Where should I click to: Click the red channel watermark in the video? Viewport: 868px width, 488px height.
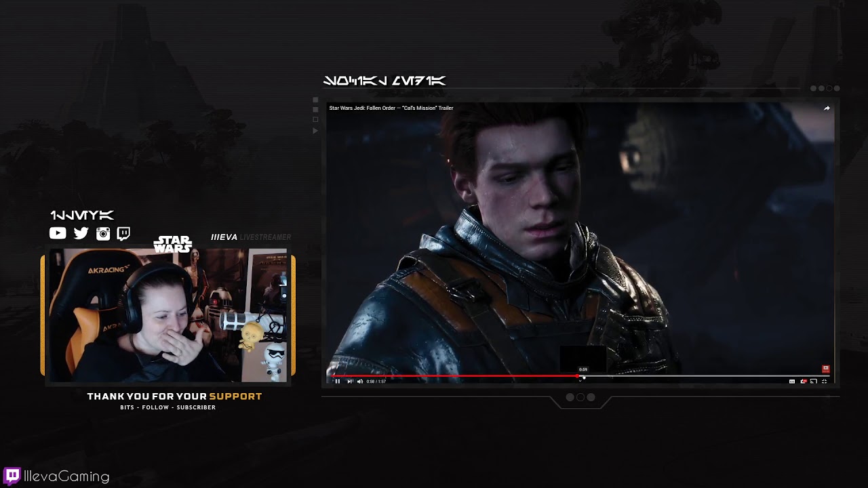click(x=826, y=369)
